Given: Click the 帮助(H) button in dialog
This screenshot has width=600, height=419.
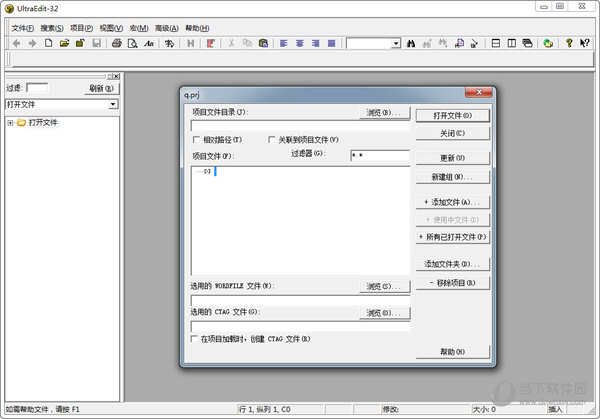Looking at the screenshot, I should (453, 352).
